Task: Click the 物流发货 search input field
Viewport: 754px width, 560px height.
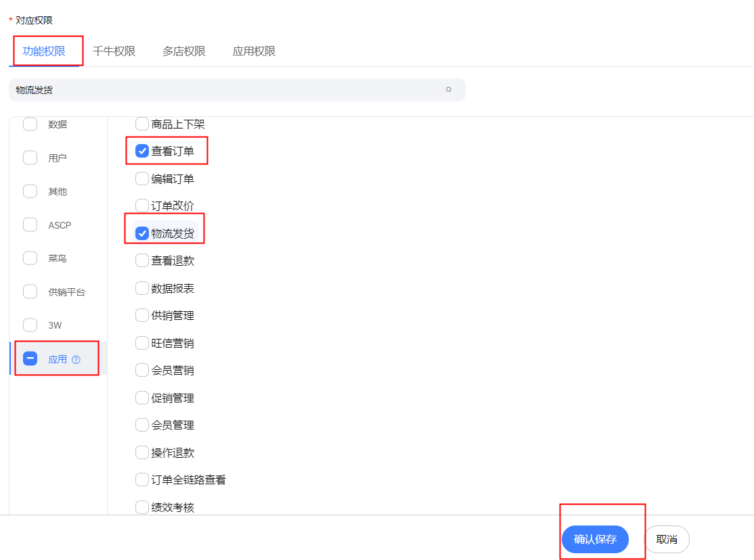Action: pos(223,90)
